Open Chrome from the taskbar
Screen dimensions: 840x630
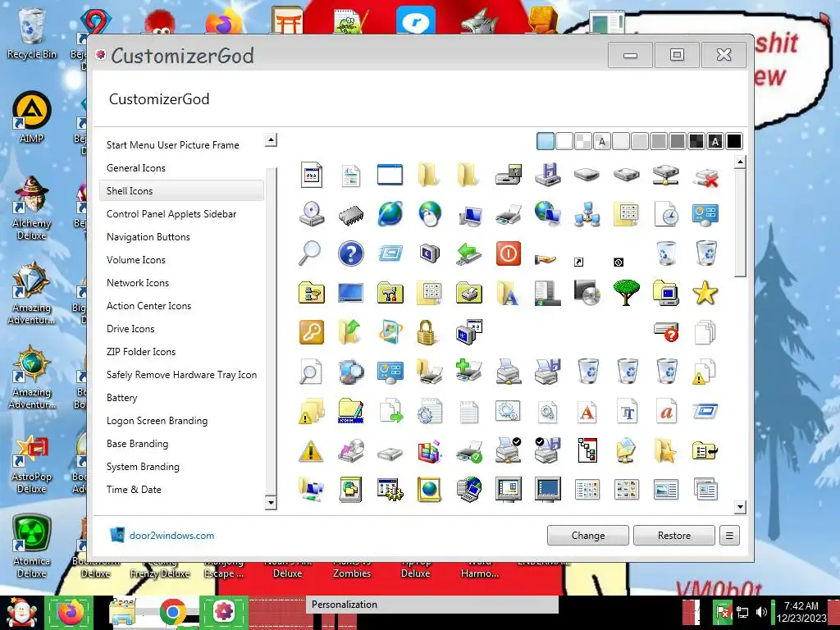172,612
